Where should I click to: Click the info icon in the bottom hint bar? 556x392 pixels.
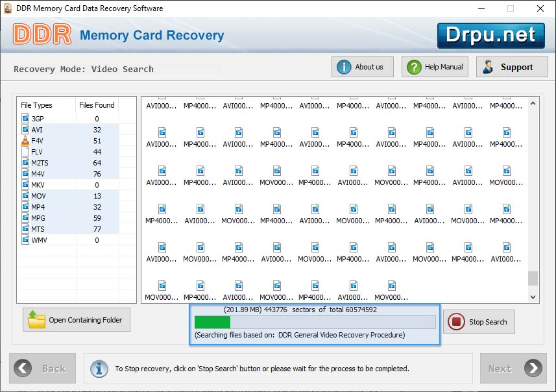[x=99, y=369]
